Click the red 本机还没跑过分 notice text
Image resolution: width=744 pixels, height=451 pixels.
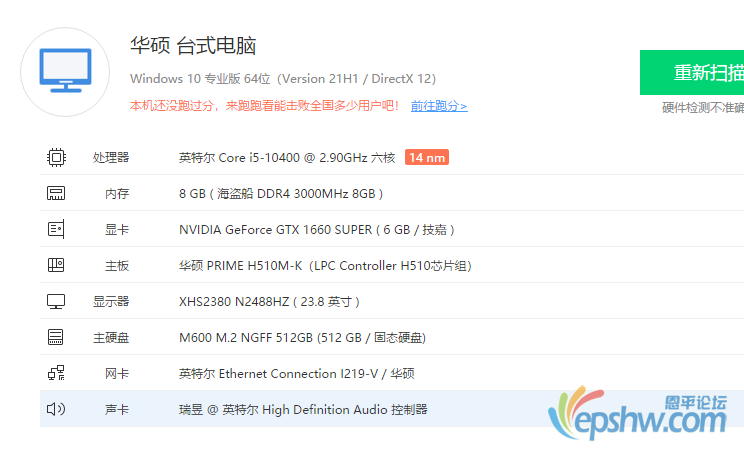pos(264,106)
